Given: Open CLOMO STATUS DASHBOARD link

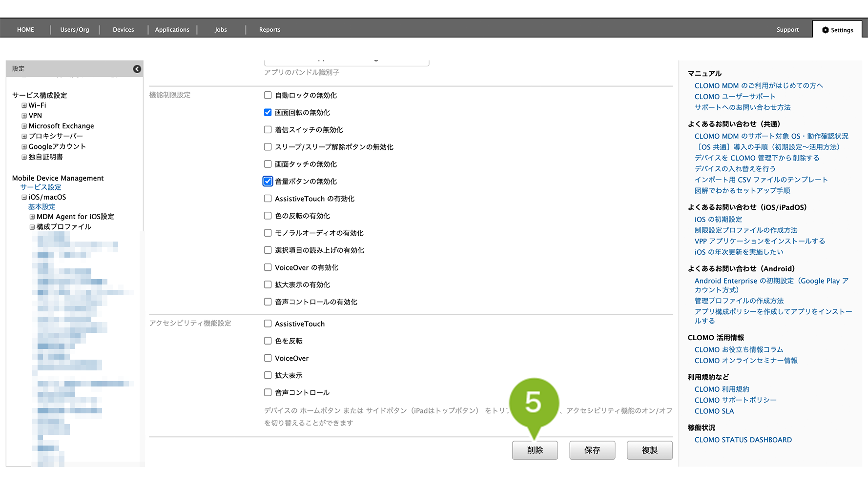Looking at the screenshot, I should [x=743, y=440].
